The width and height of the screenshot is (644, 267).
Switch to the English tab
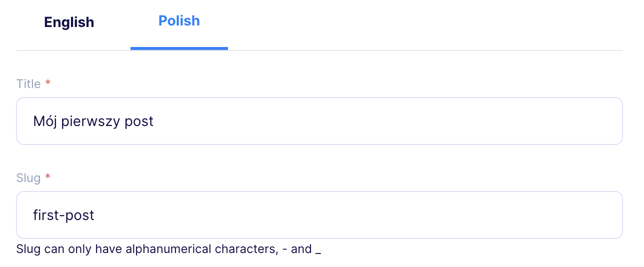[69, 22]
